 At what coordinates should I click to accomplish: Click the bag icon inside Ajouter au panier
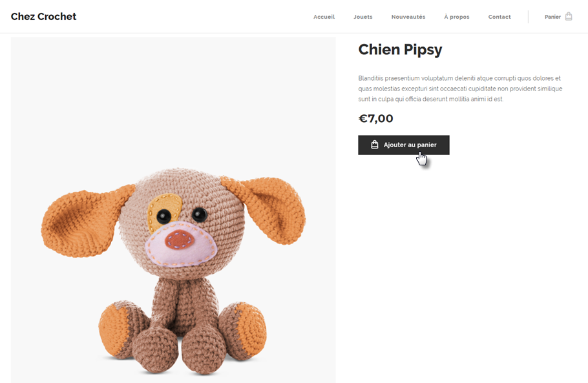[x=374, y=144]
